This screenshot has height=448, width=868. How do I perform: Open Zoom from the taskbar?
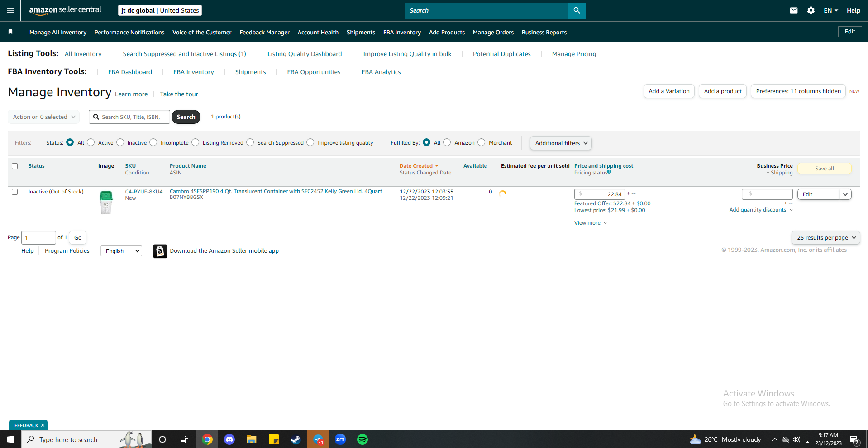tap(340, 439)
